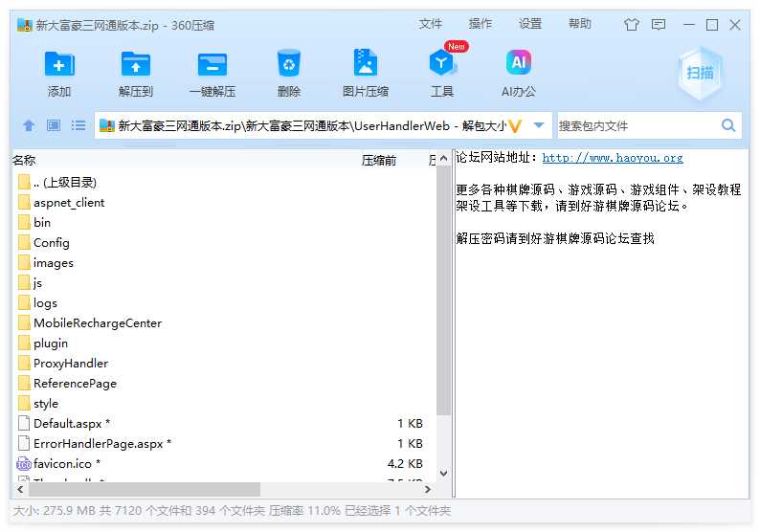Maximize the 360压缩 window
Screen dimensions: 760x532
point(712,24)
